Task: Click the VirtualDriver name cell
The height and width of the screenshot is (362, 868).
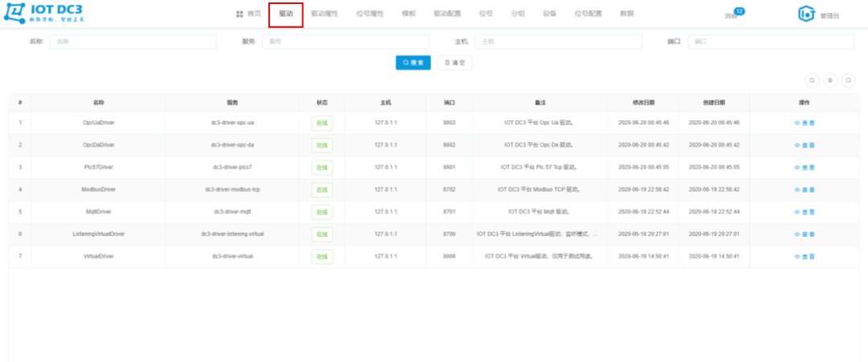Action: [x=99, y=256]
